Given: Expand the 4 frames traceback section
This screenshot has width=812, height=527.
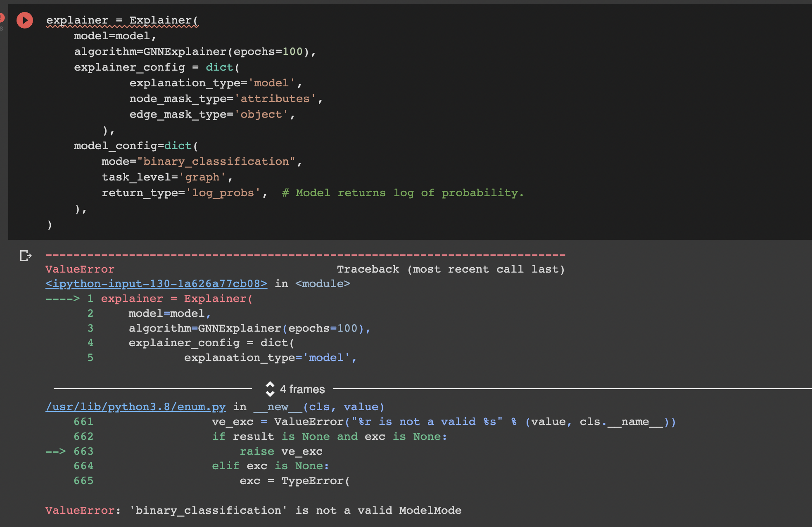Looking at the screenshot, I should (295, 389).
